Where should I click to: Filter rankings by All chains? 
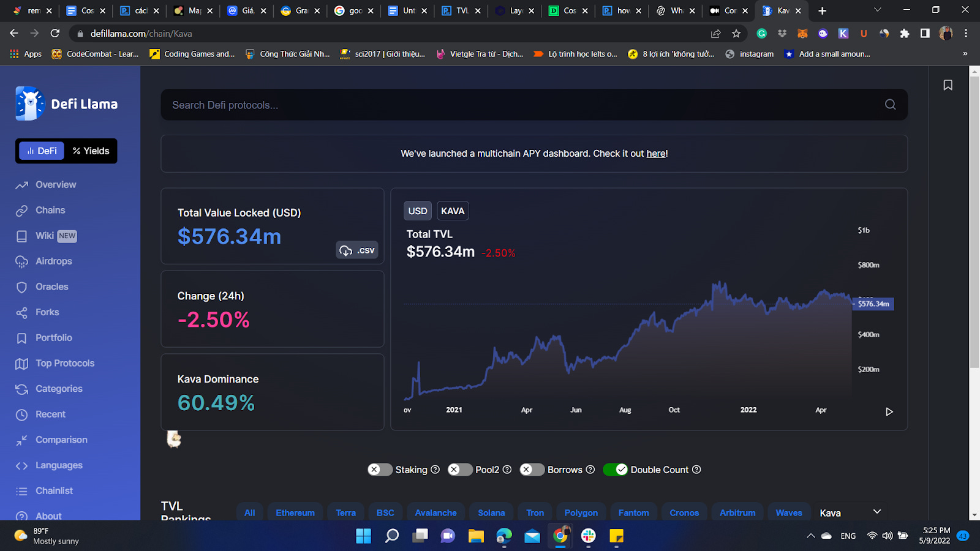click(x=250, y=513)
